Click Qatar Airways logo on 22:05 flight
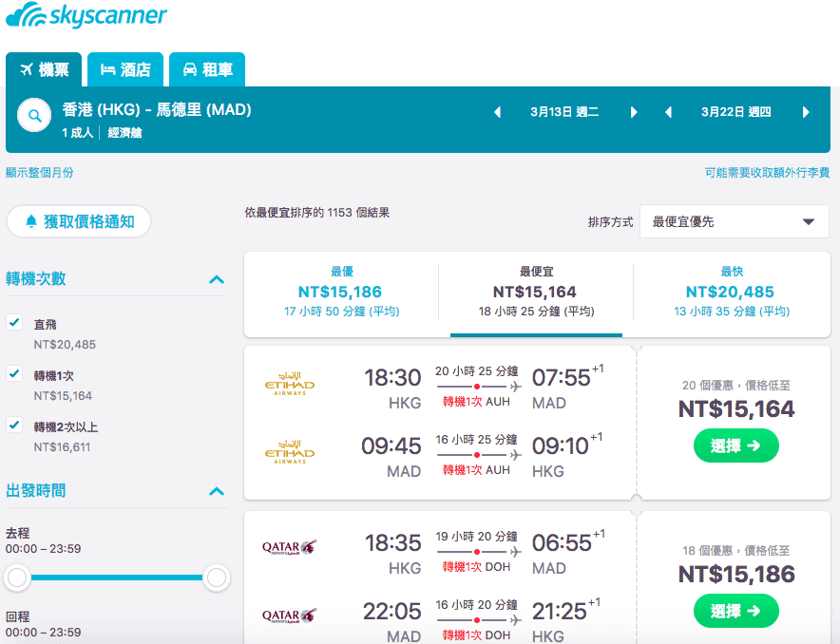Viewport: 840px width, 644px height. click(289, 616)
